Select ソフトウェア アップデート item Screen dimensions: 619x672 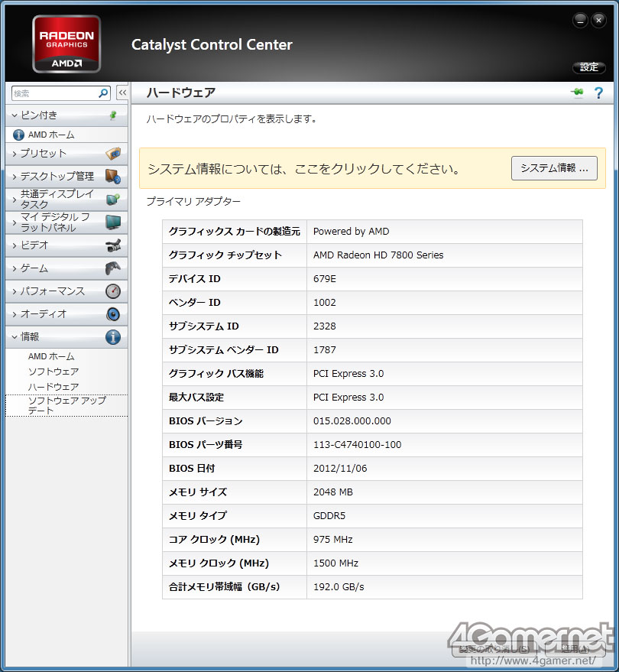point(66,405)
